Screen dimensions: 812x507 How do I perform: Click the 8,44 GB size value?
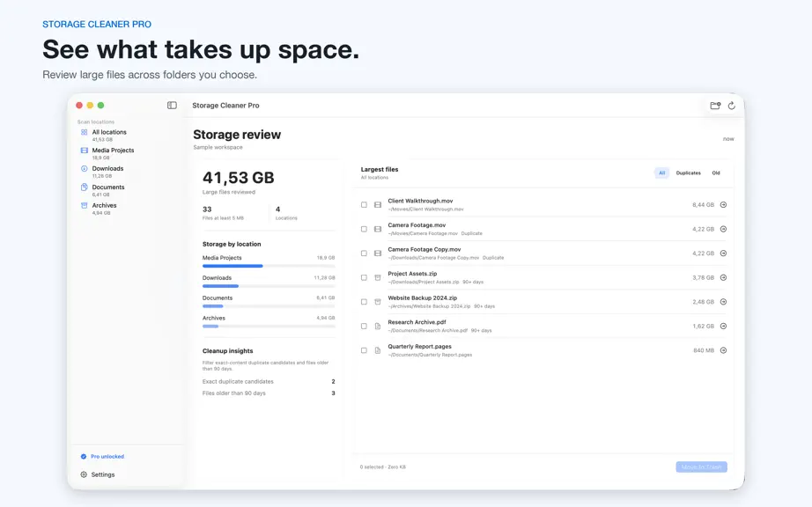703,205
